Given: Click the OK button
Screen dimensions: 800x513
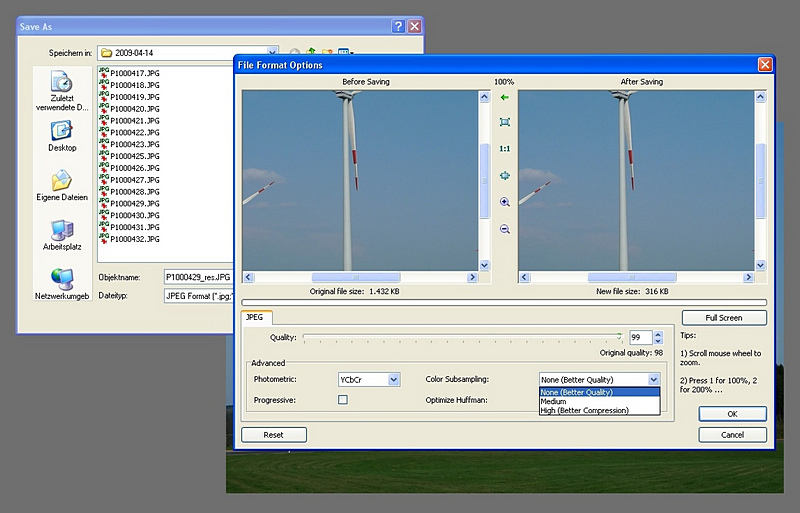Looking at the screenshot, I should pos(732,414).
